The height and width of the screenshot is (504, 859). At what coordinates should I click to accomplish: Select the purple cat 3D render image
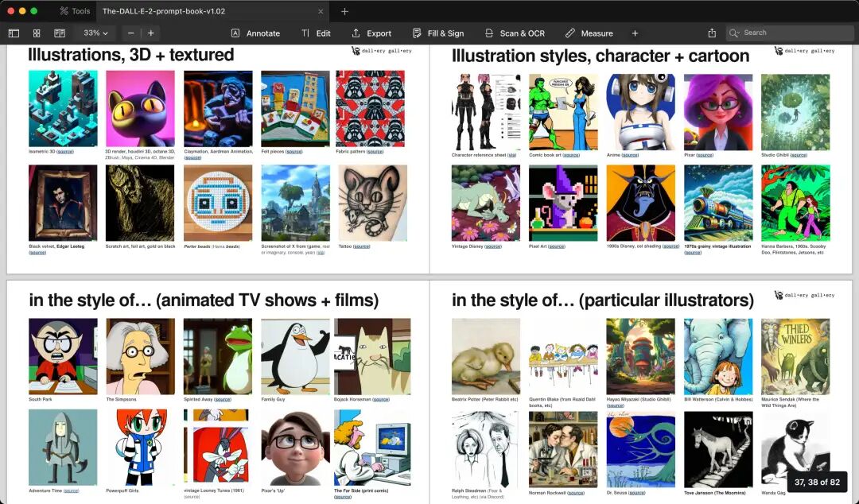click(140, 108)
